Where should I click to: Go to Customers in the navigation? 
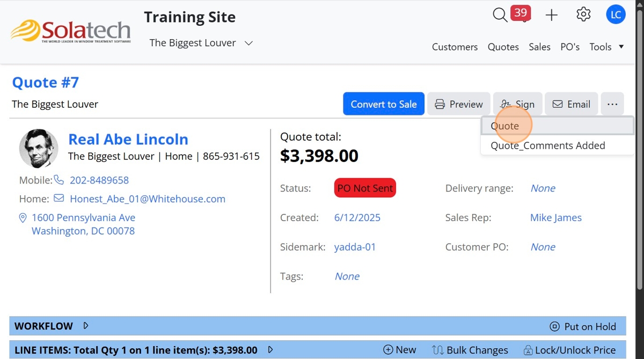click(x=455, y=47)
